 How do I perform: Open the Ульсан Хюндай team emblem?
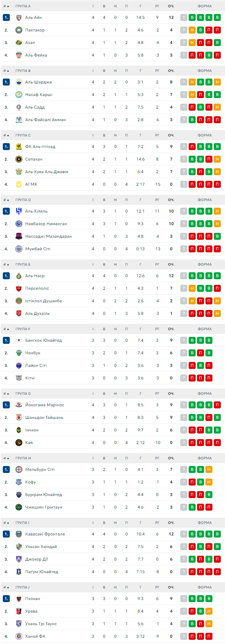coord(19,547)
